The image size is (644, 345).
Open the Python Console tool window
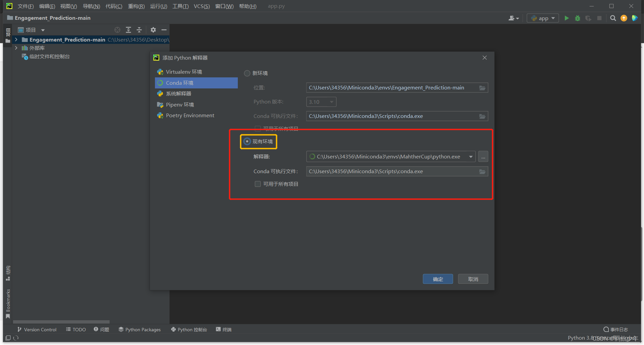tap(189, 330)
